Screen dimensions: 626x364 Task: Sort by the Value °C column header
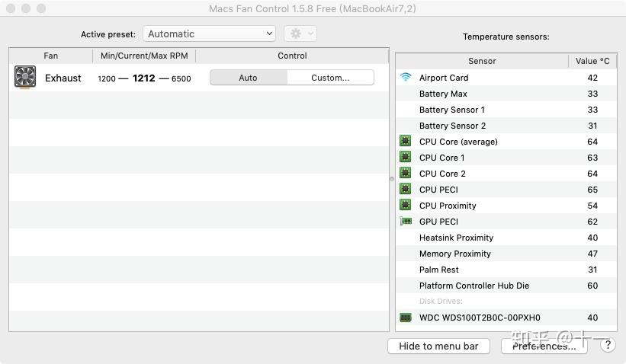(592, 61)
